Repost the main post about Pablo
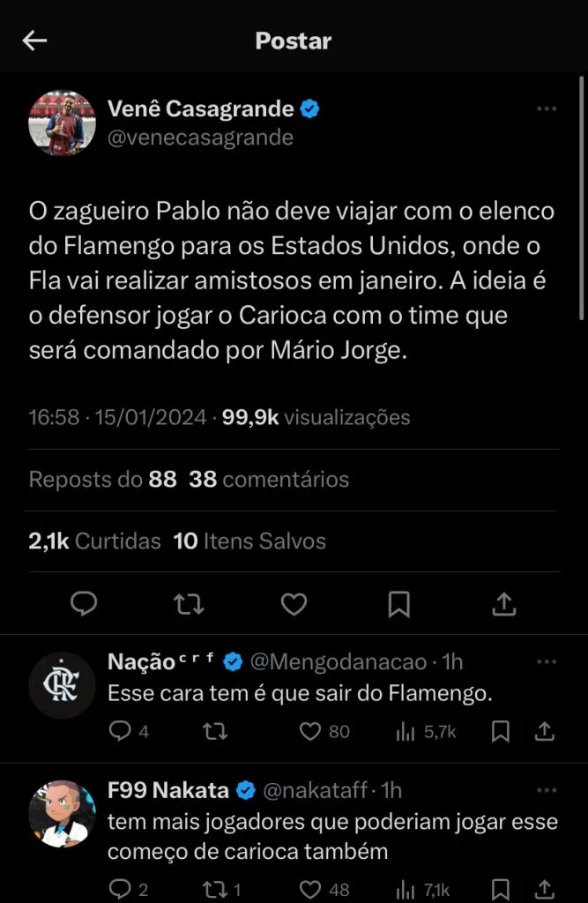The image size is (588, 903). coord(189,603)
